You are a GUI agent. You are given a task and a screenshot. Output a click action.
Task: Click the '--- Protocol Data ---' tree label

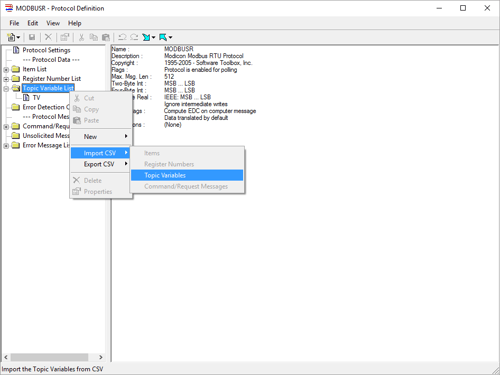click(51, 60)
